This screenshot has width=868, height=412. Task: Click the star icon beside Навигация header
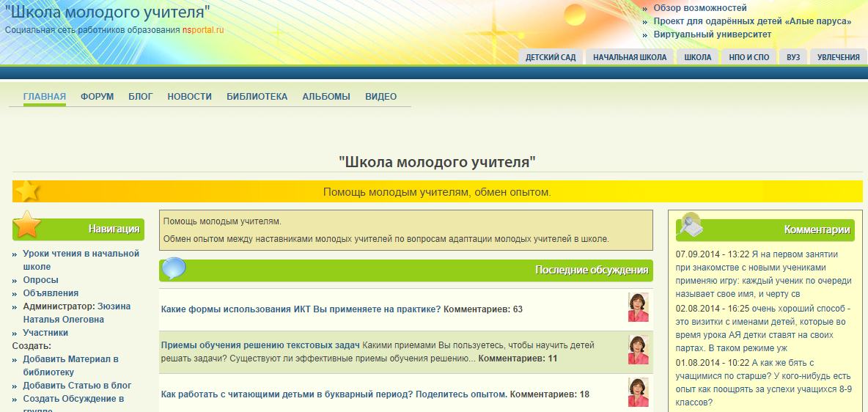click(x=27, y=224)
